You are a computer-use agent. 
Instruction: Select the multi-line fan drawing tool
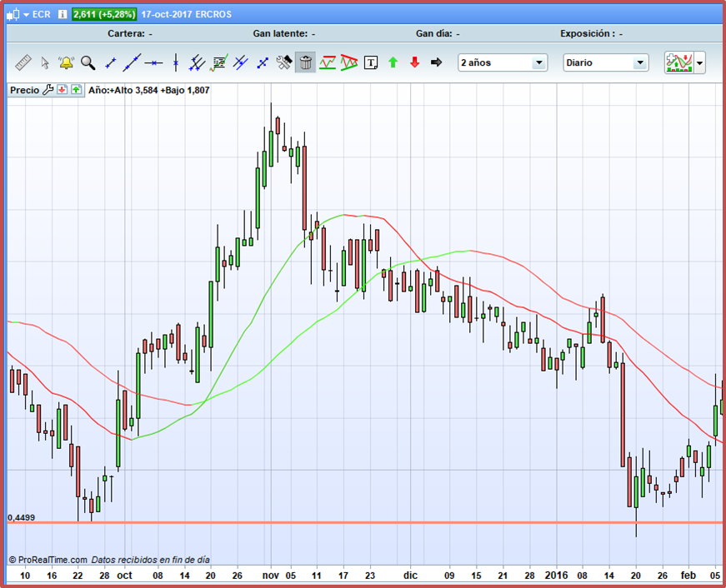point(197,62)
